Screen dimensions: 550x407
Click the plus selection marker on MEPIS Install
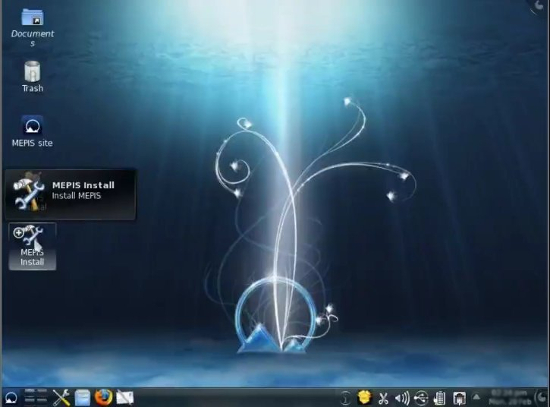coord(18,232)
